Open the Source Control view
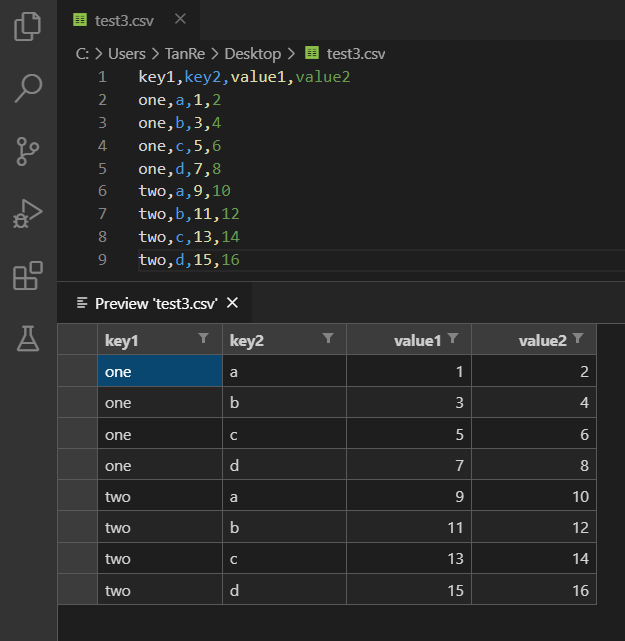Image resolution: width=625 pixels, height=641 pixels. click(x=27, y=152)
